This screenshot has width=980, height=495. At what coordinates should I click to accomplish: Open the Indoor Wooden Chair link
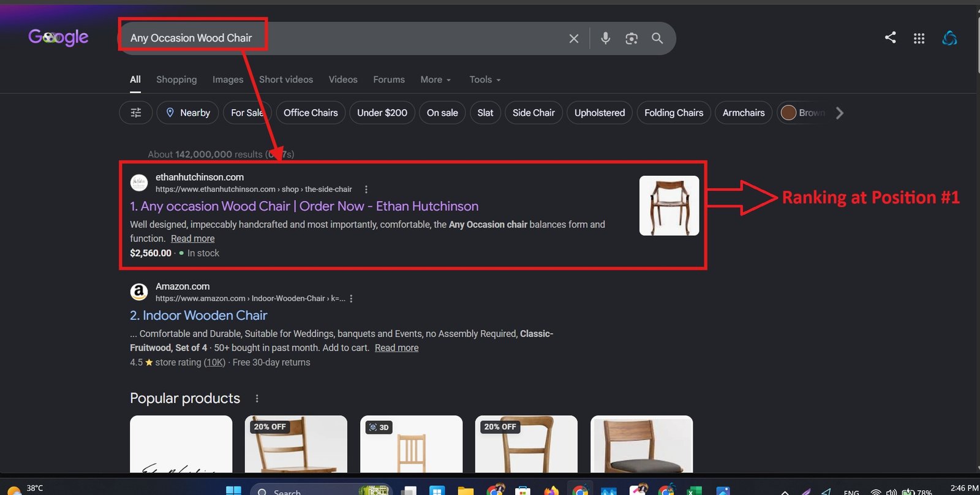click(198, 316)
